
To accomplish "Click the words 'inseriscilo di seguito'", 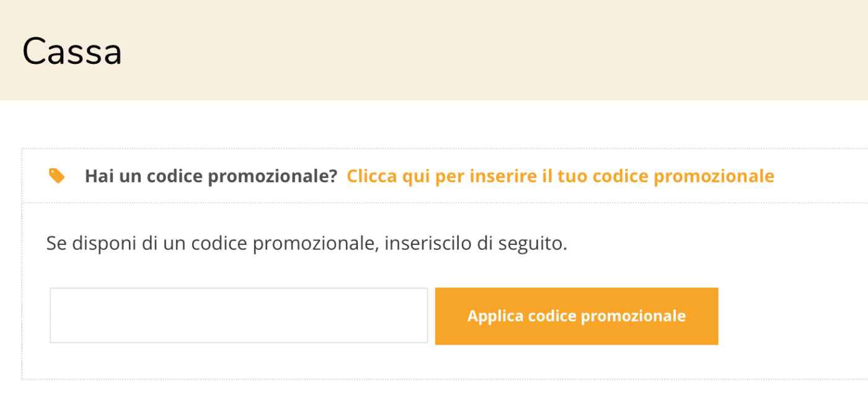I will [x=476, y=243].
